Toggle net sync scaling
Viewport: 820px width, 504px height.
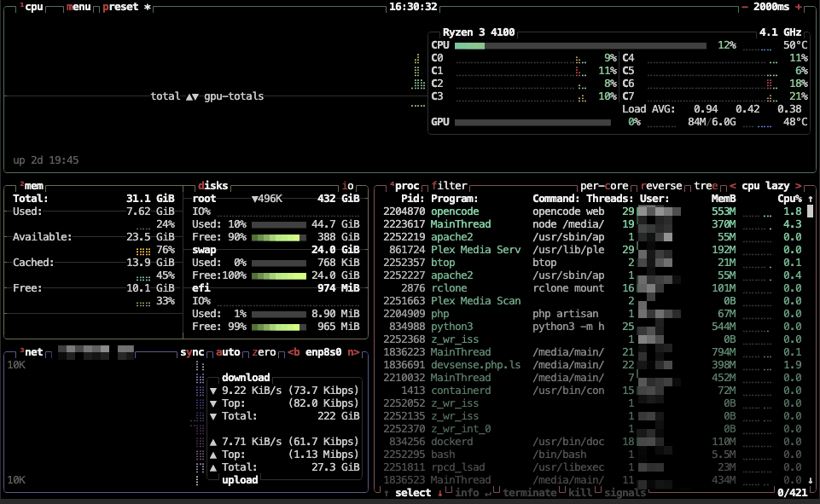192,352
